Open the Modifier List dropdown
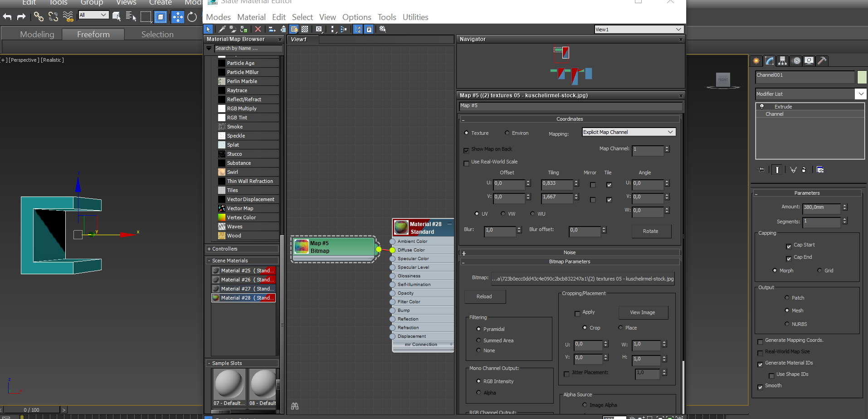This screenshot has width=868, height=419. coord(861,94)
